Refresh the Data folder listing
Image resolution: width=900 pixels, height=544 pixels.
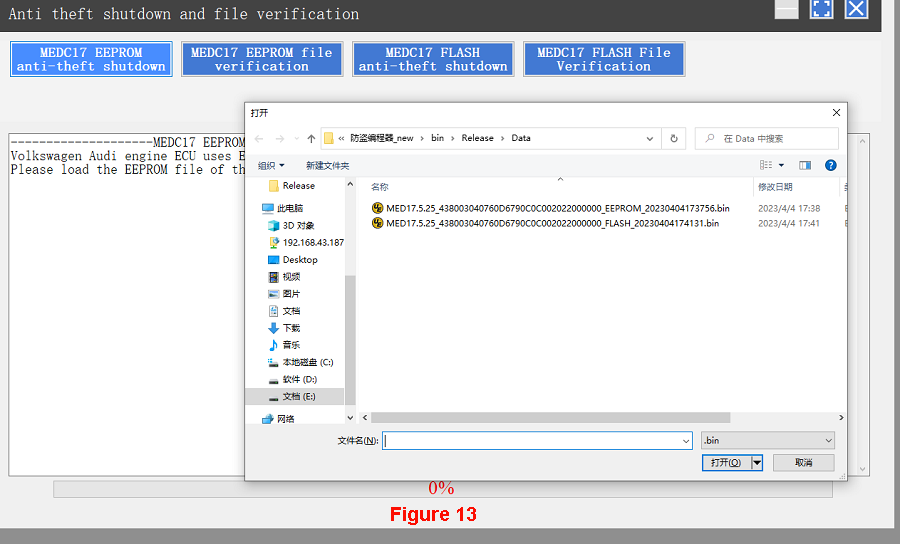click(x=674, y=138)
